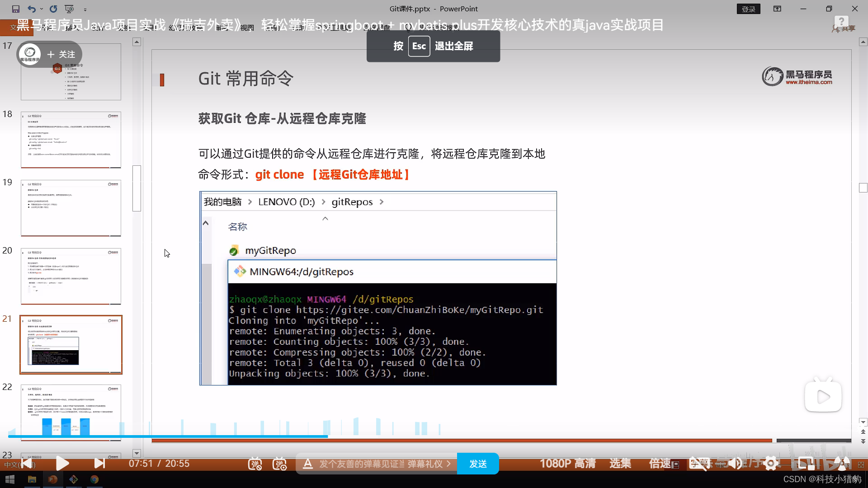Toggle the danmaku display switch

click(x=255, y=464)
